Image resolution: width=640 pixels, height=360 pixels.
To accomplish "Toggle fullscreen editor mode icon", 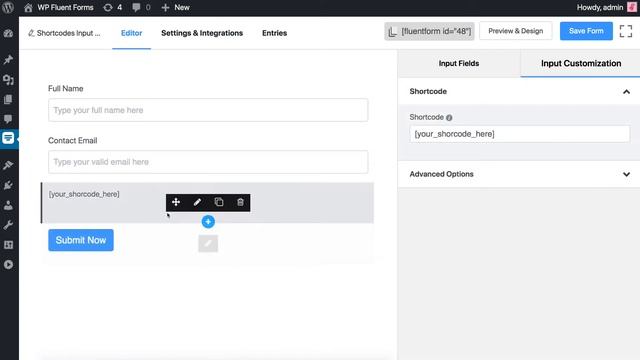I will [x=626, y=31].
